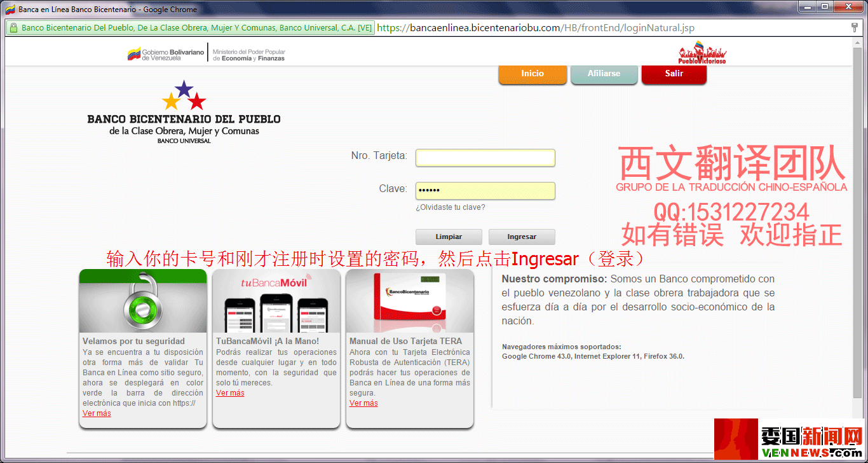Open the green padlock security thumbnail
The image size is (868, 463).
point(143,301)
